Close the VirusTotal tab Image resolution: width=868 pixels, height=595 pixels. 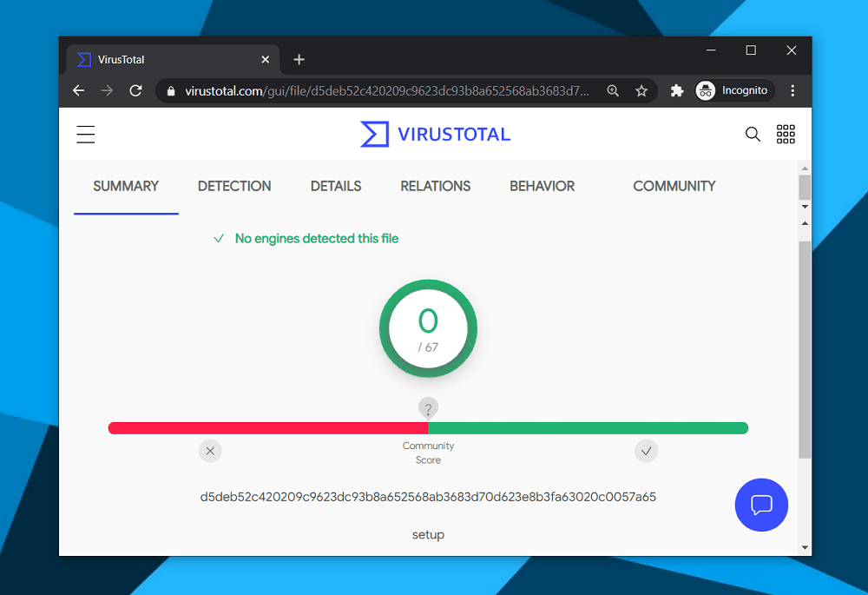pos(265,59)
